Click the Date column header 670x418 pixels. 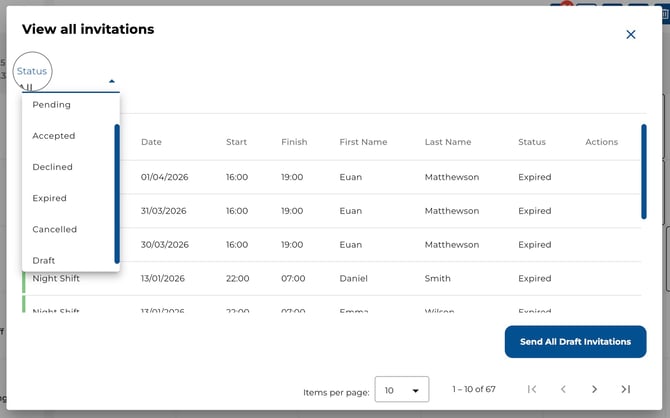coord(151,142)
